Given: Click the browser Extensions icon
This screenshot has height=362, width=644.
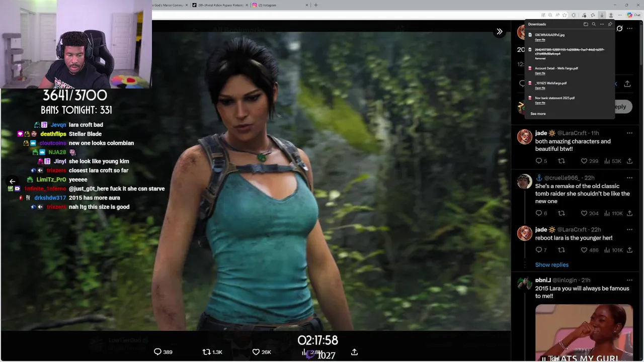Looking at the screenshot, I should 574,15.
